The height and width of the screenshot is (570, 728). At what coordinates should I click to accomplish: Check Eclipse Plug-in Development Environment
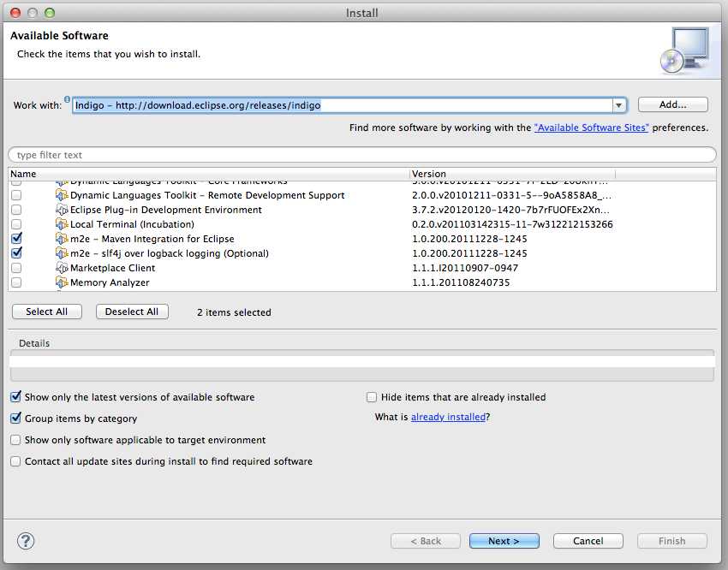coord(16,210)
